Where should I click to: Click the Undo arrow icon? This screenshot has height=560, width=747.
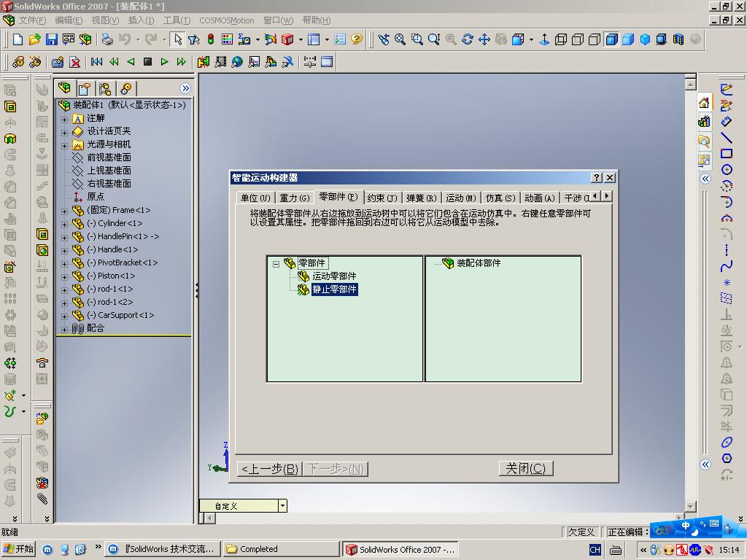click(124, 39)
